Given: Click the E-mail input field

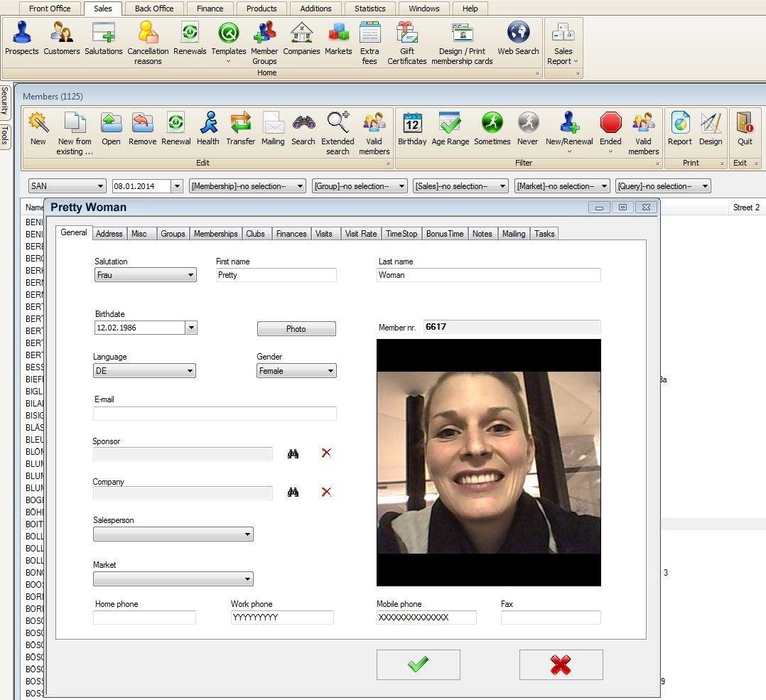Looking at the screenshot, I should tap(215, 414).
